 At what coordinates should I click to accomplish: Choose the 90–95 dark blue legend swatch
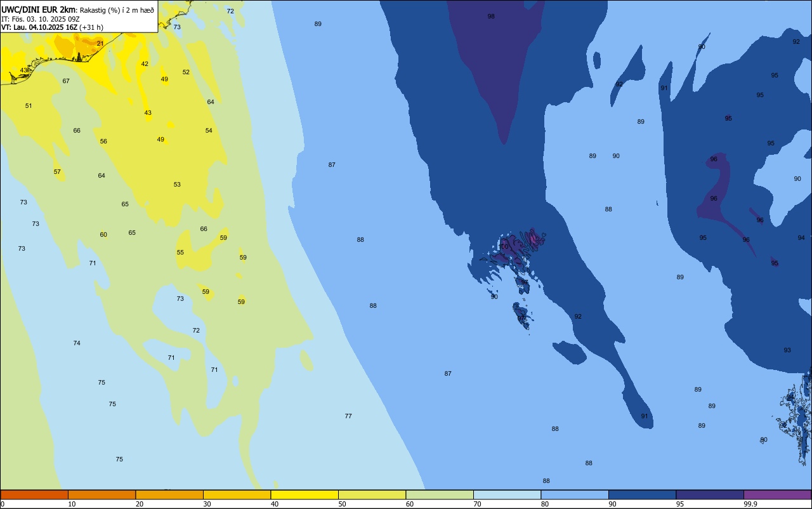point(642,494)
